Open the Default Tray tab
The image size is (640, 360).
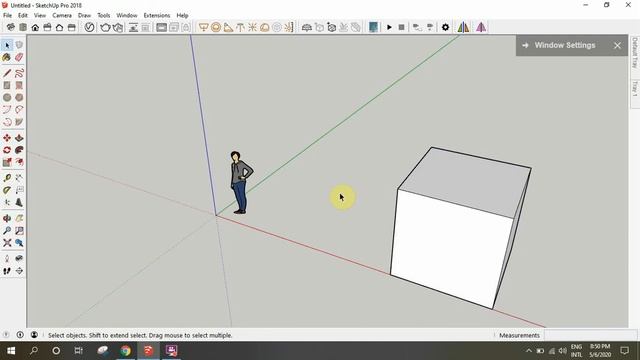pyautogui.click(x=635, y=53)
